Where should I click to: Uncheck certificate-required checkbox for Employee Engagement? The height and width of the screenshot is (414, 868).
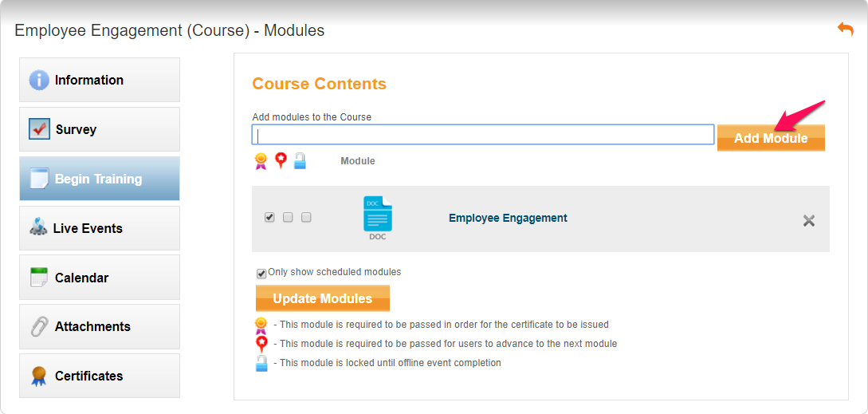pyautogui.click(x=269, y=217)
